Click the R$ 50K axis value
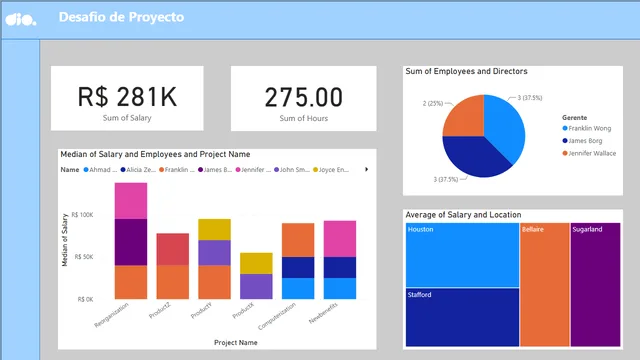This screenshot has width=640, height=360. [84, 257]
